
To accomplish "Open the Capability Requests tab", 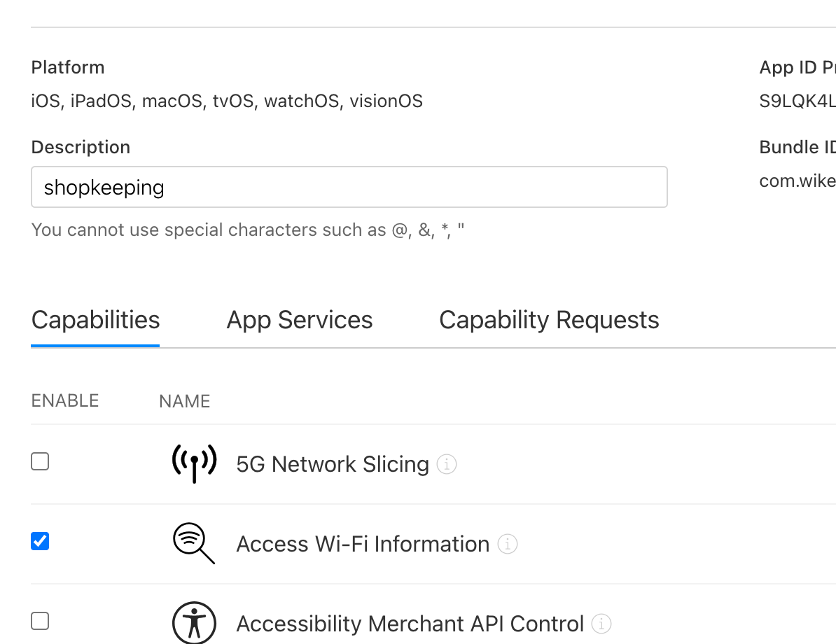I will click(x=549, y=320).
